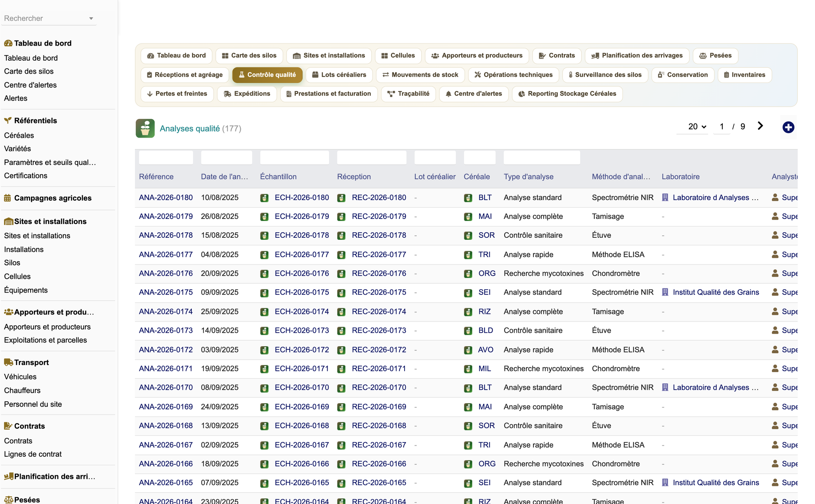Go to next page with chevron arrow
Image resolution: width=815 pixels, height=504 pixels.
point(760,126)
